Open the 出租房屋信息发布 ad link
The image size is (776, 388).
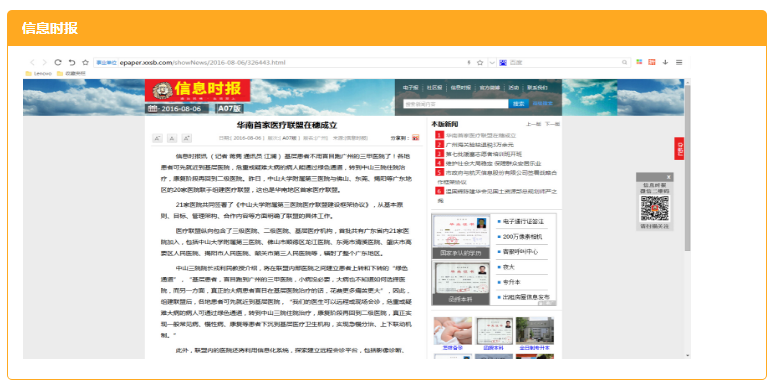tap(526, 297)
